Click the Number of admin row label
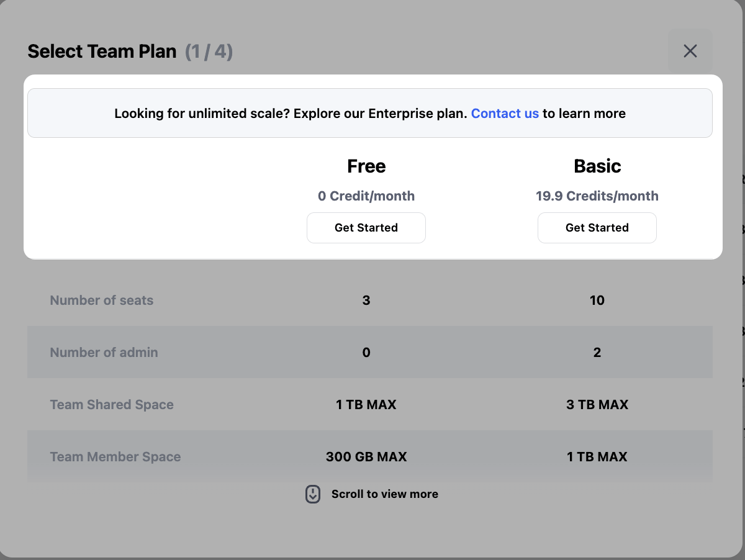 tap(104, 353)
